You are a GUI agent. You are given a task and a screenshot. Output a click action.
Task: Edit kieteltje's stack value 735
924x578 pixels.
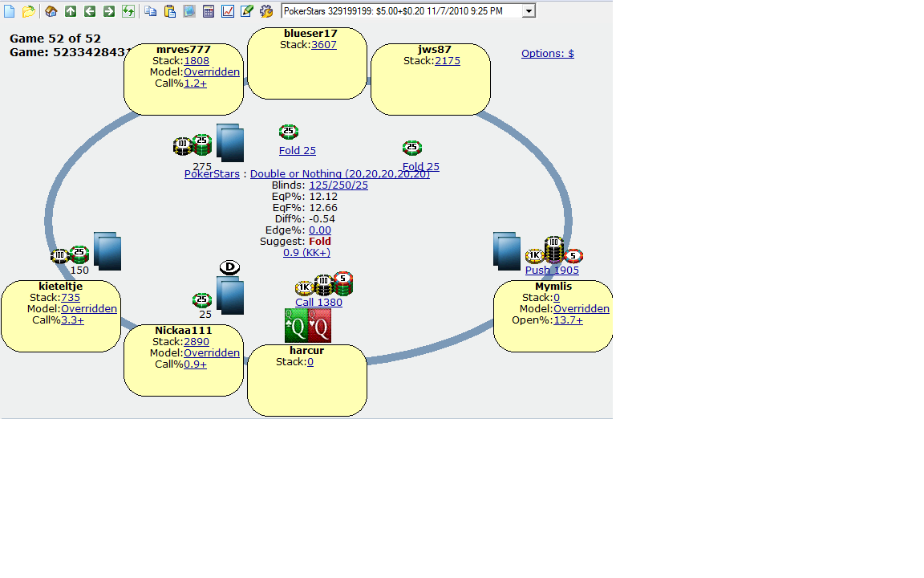(x=71, y=297)
